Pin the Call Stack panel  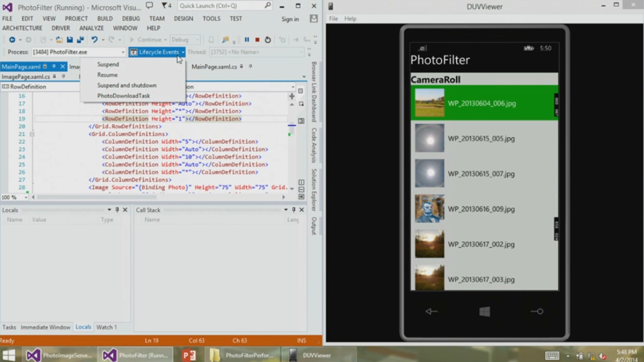coord(294,210)
